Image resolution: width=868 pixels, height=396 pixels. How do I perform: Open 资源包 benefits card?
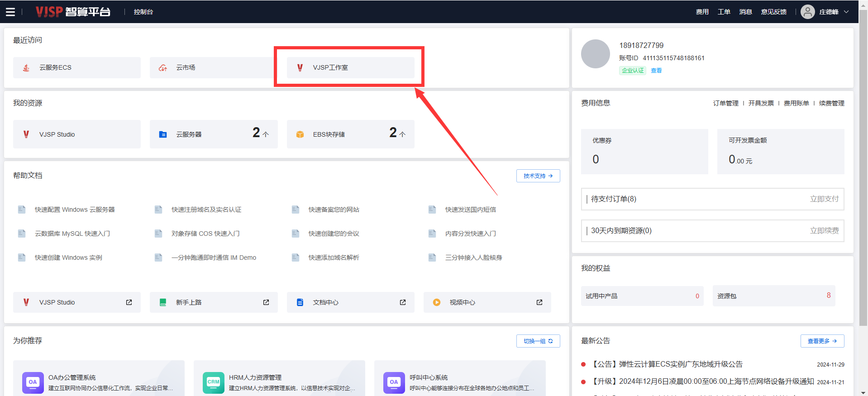coord(774,296)
